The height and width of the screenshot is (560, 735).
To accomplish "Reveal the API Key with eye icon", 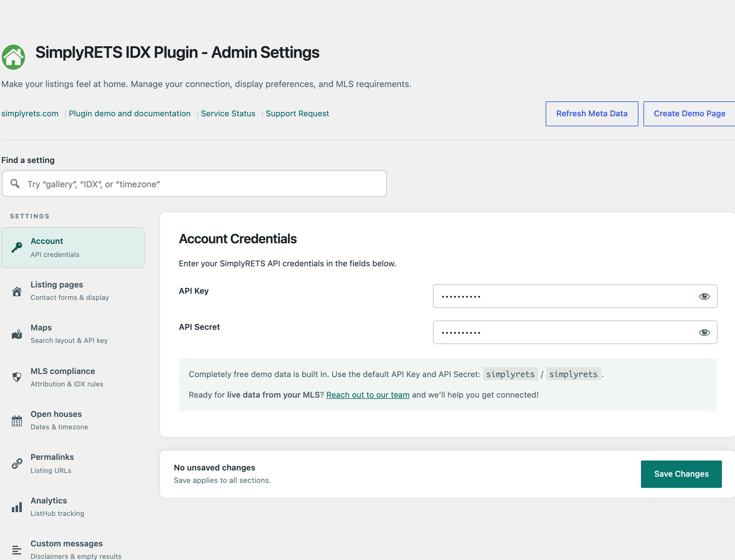I will click(704, 296).
